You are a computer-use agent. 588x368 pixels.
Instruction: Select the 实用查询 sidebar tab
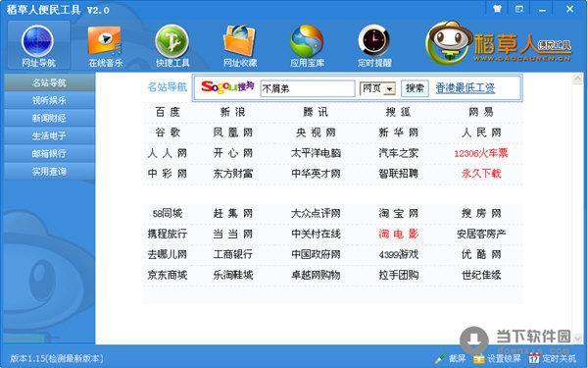[49, 171]
